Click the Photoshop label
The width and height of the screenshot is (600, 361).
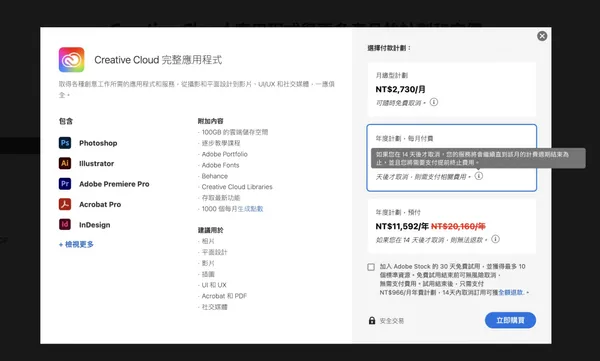point(98,143)
